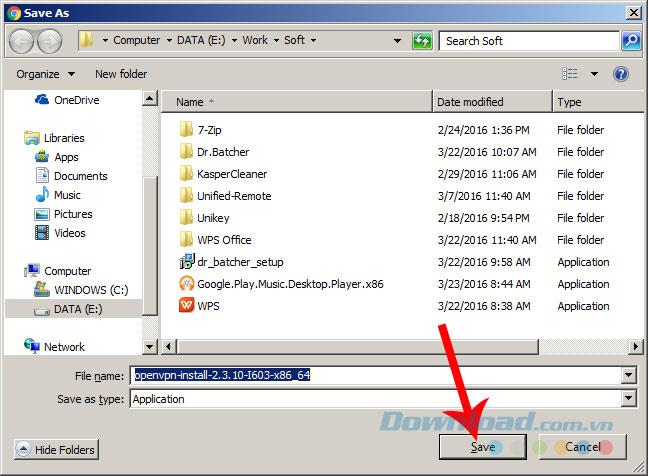The height and width of the screenshot is (476, 648).
Task: Click Hide Folders button
Action: [x=55, y=450]
